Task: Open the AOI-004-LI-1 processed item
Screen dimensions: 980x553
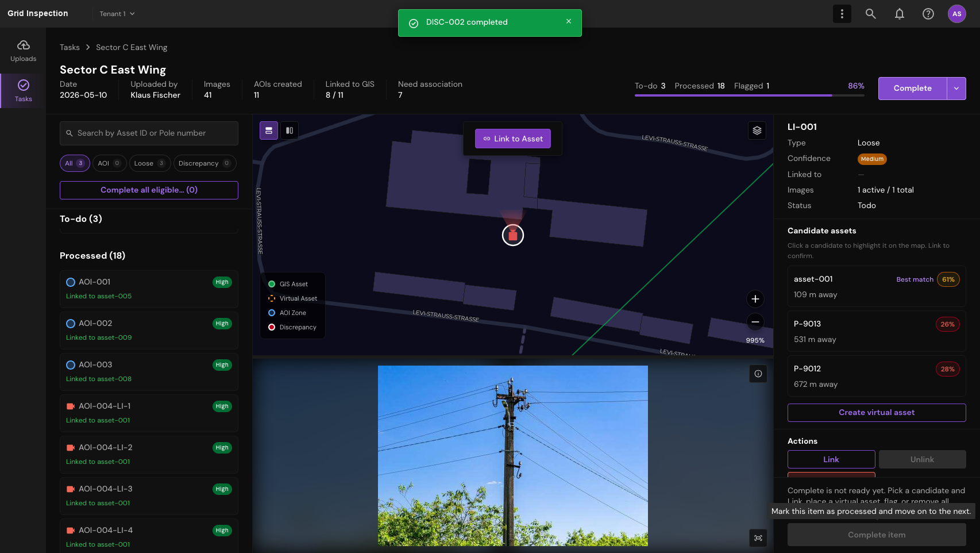Action: tap(149, 413)
